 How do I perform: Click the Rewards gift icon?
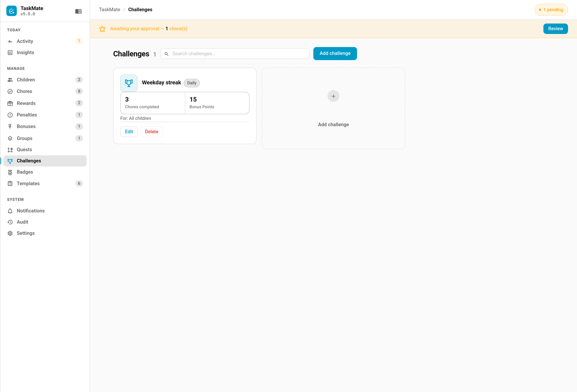coord(10,103)
